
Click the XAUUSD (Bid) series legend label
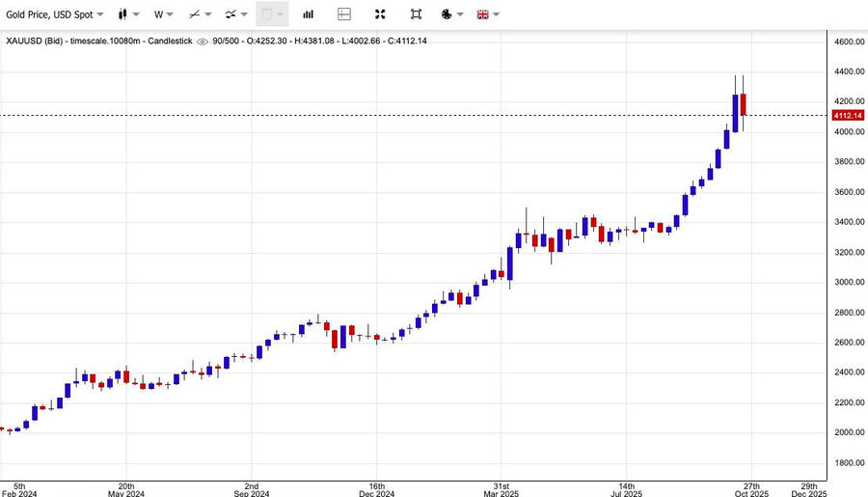click(41, 41)
